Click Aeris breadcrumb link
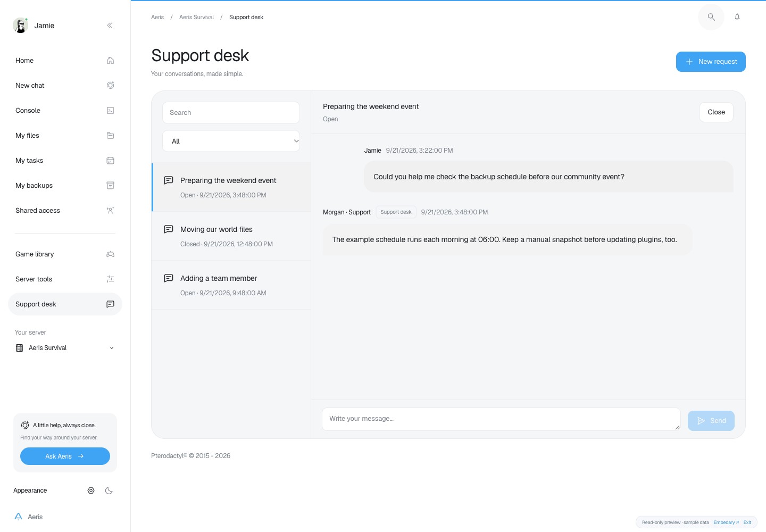Image resolution: width=766 pixels, height=532 pixels. [x=157, y=17]
